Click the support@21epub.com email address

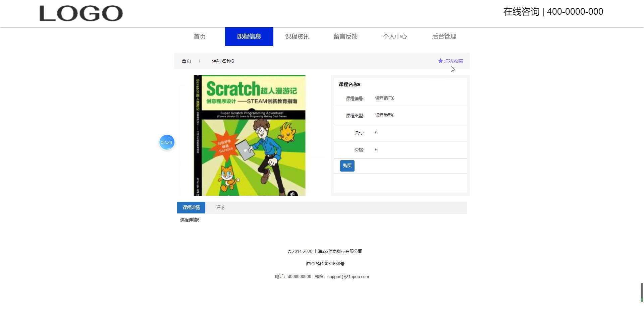[x=348, y=276]
